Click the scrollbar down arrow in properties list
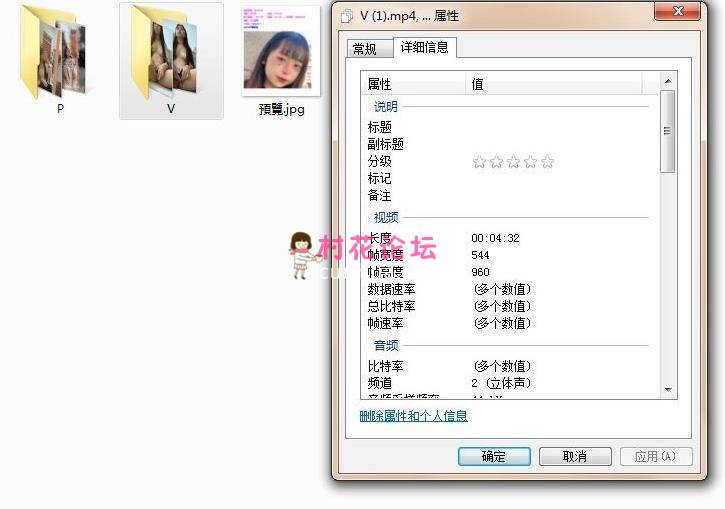The image size is (725, 509). click(x=668, y=390)
